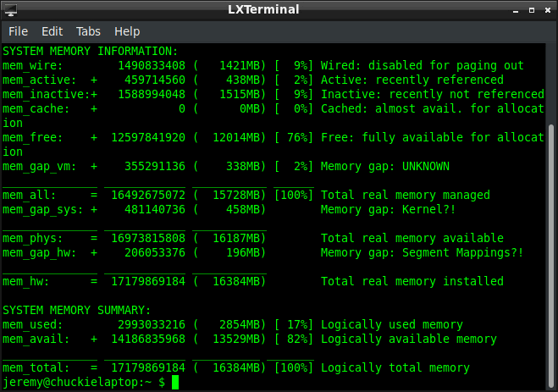This screenshot has width=558, height=392.
Task: Click the 'mem_hw:' label
Action: pos(26,281)
